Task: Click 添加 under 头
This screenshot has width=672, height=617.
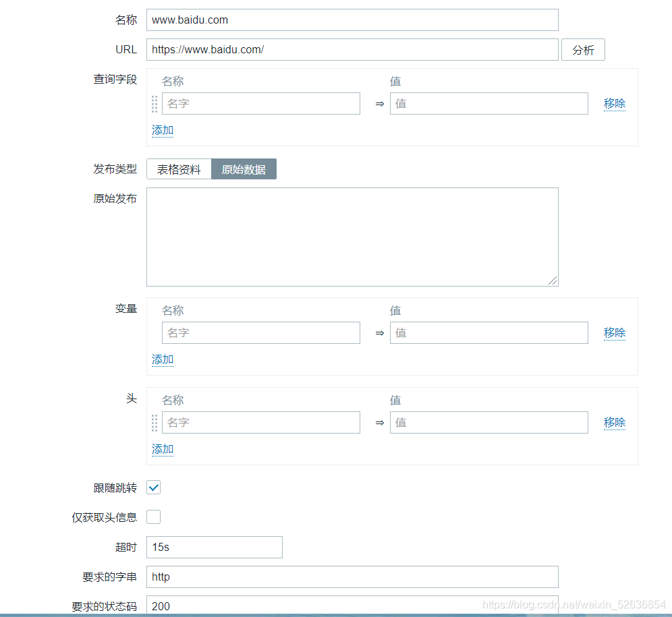Action: pos(163,449)
